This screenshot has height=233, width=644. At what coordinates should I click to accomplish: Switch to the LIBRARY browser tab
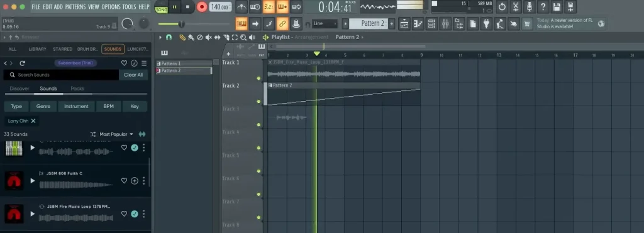pos(37,49)
